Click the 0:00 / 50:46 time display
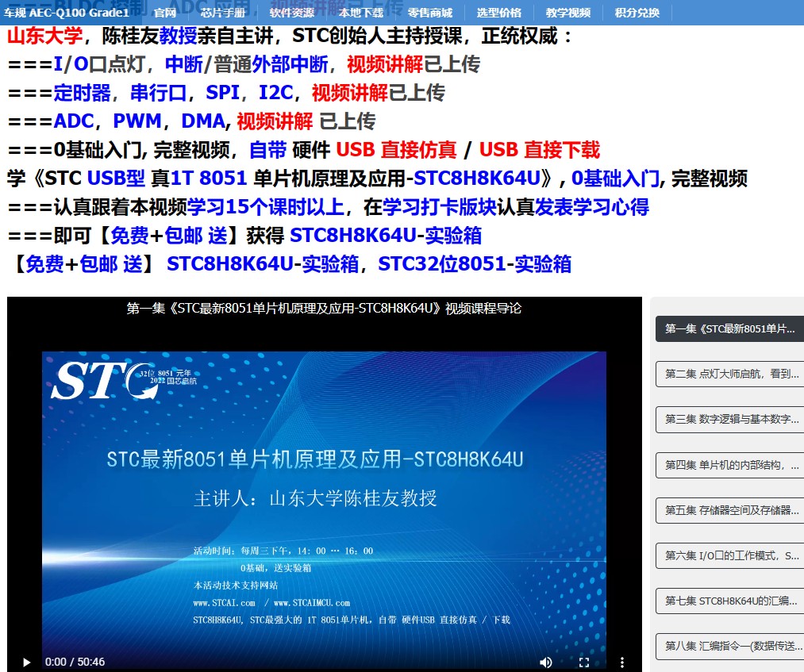Image resolution: width=804 pixels, height=672 pixels. 75,662
